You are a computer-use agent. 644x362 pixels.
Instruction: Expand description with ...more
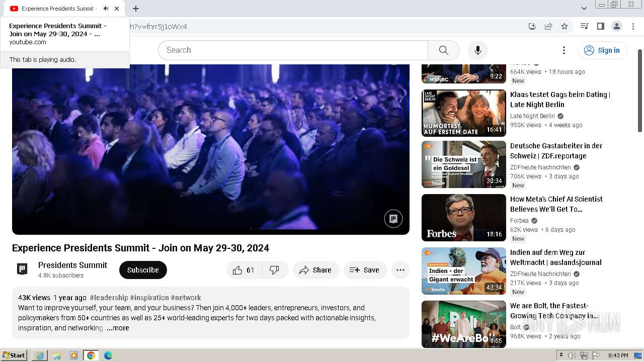click(x=118, y=328)
